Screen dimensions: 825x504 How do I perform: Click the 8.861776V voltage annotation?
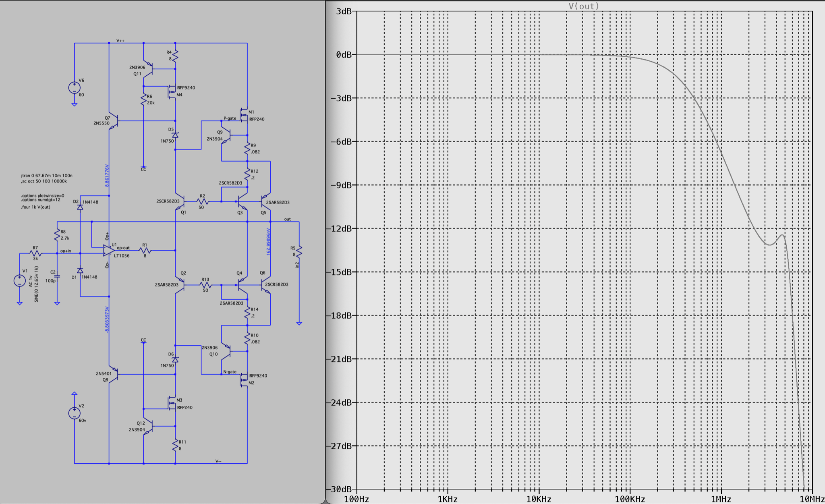pyautogui.click(x=107, y=175)
